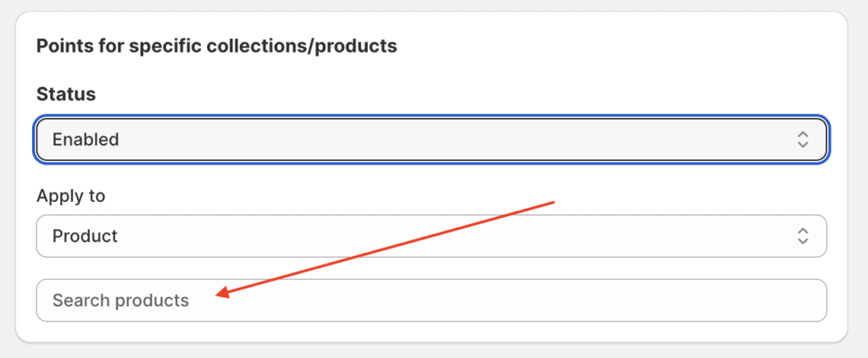This screenshot has width=868, height=358.
Task: Click the 'Status' field label
Action: pos(66,94)
